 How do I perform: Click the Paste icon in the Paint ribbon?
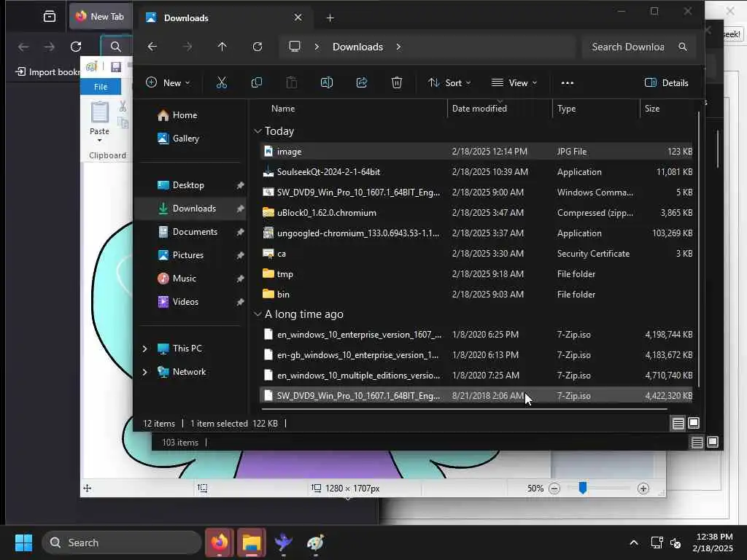click(x=99, y=113)
